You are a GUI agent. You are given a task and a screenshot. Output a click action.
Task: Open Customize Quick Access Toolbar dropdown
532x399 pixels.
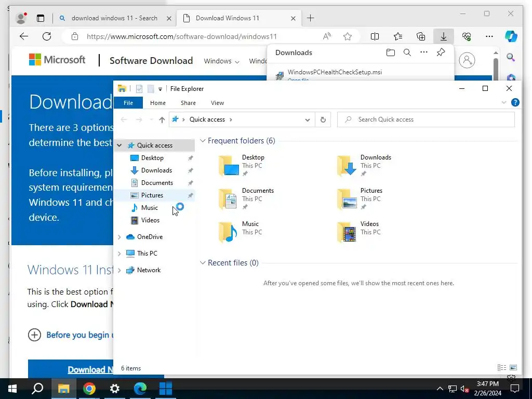click(160, 89)
